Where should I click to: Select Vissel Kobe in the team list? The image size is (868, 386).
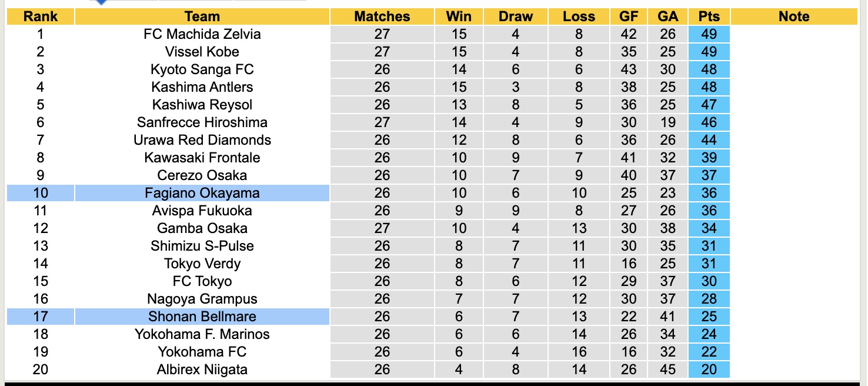pyautogui.click(x=202, y=52)
